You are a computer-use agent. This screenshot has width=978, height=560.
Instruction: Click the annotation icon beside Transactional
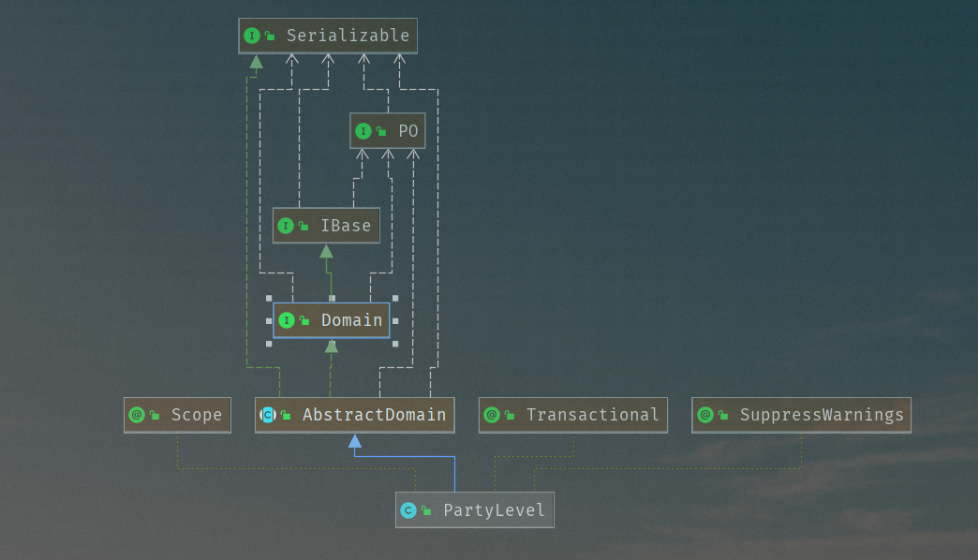click(x=492, y=415)
